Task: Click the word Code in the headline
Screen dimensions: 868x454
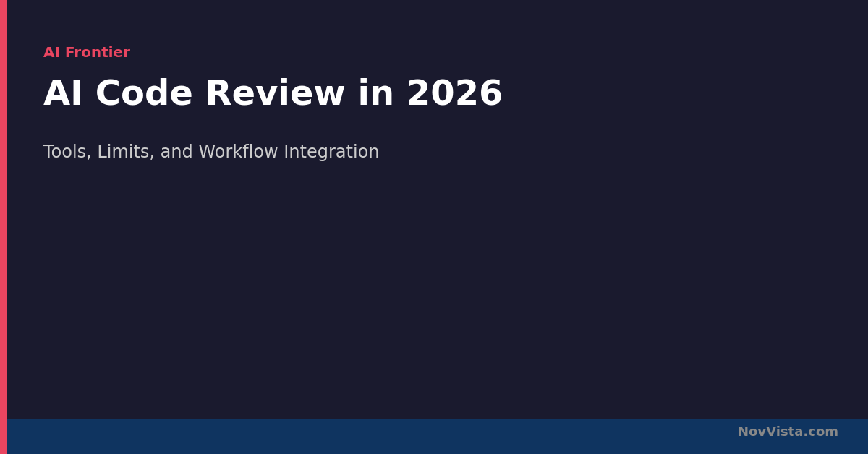Action: coord(143,95)
